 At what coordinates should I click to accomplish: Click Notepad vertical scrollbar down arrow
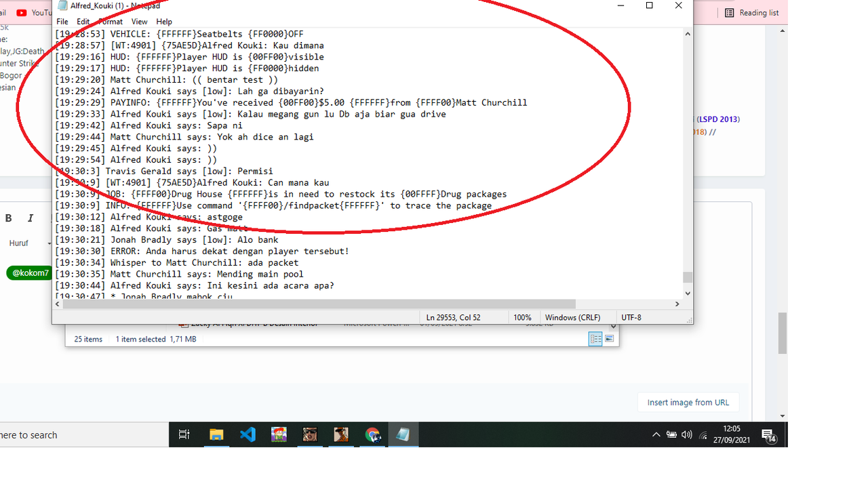[688, 293]
